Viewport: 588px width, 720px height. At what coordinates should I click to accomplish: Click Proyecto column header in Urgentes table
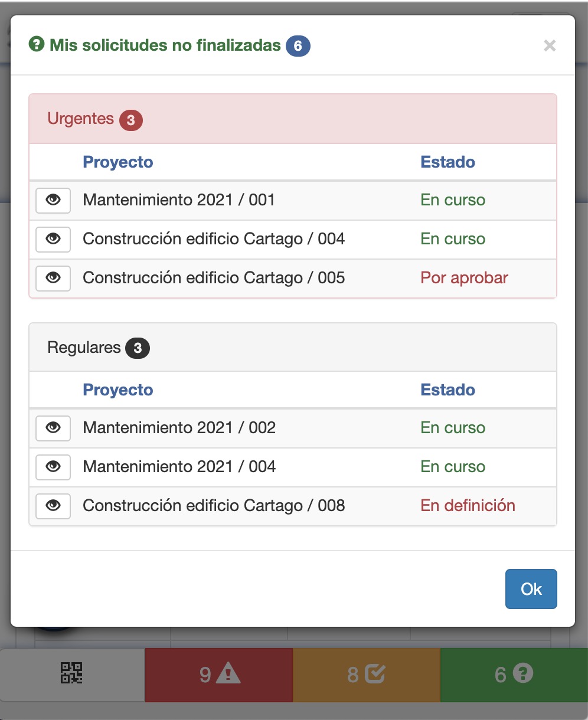coord(117,162)
